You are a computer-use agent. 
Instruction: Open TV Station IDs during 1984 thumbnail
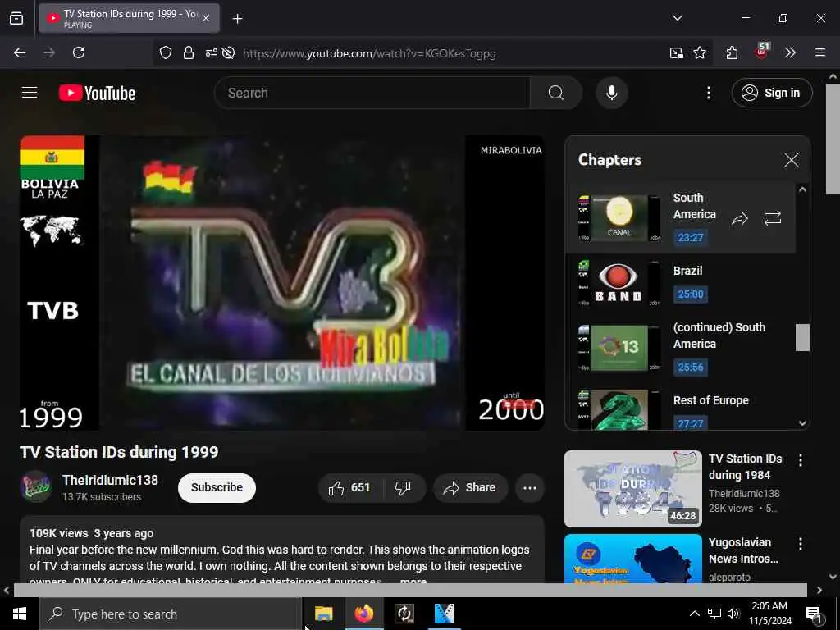(x=632, y=489)
